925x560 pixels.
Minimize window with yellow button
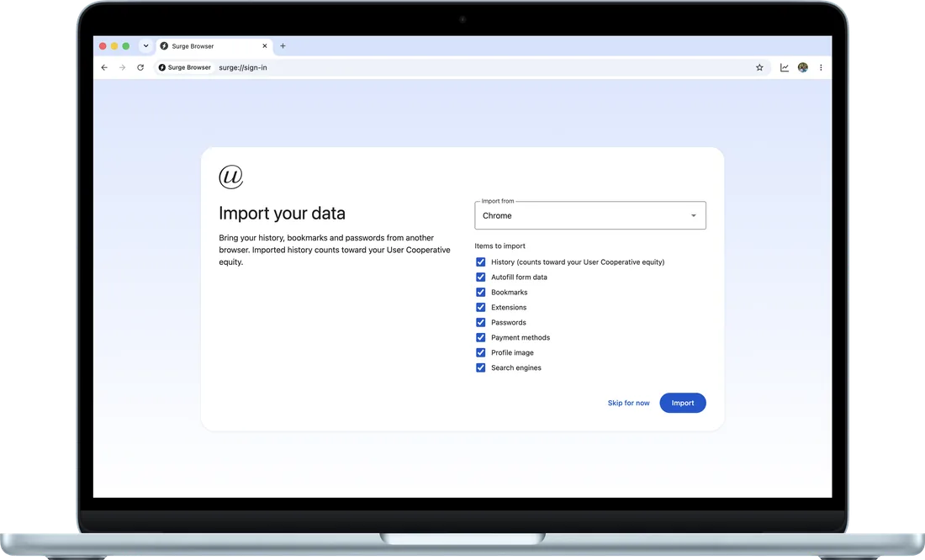click(x=114, y=46)
